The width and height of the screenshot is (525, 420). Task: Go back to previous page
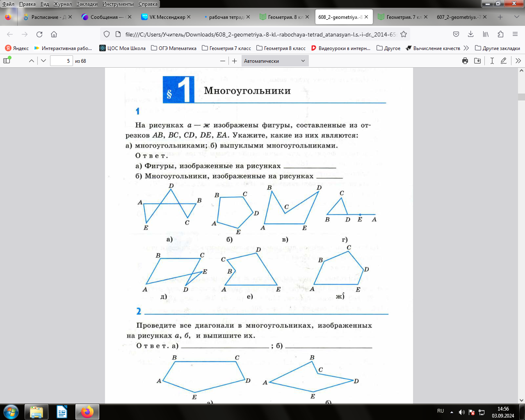click(x=10, y=34)
